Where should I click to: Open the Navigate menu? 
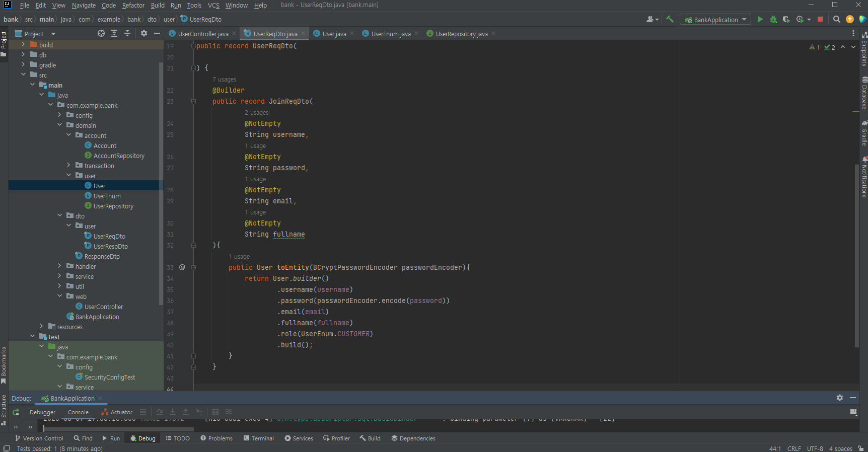click(84, 5)
